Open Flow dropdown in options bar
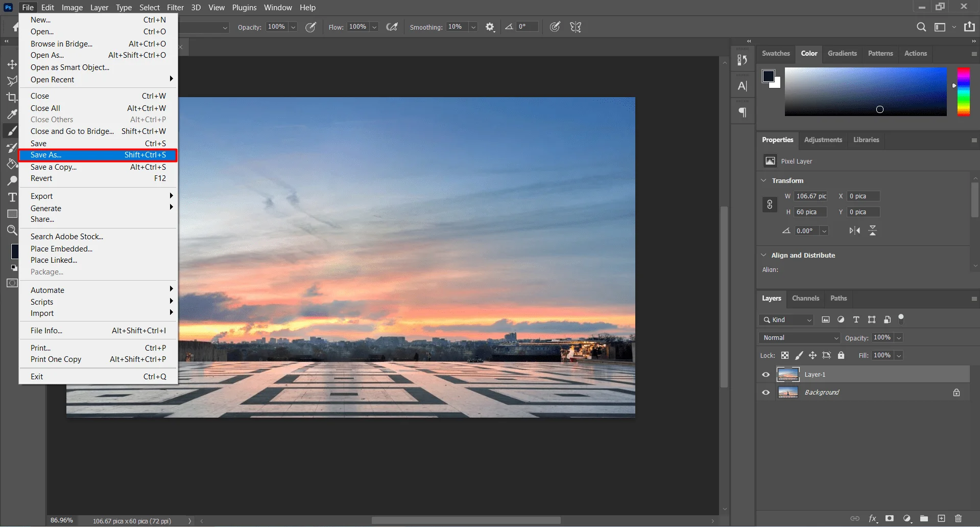Viewport: 980px width, 527px height. pyautogui.click(x=374, y=27)
